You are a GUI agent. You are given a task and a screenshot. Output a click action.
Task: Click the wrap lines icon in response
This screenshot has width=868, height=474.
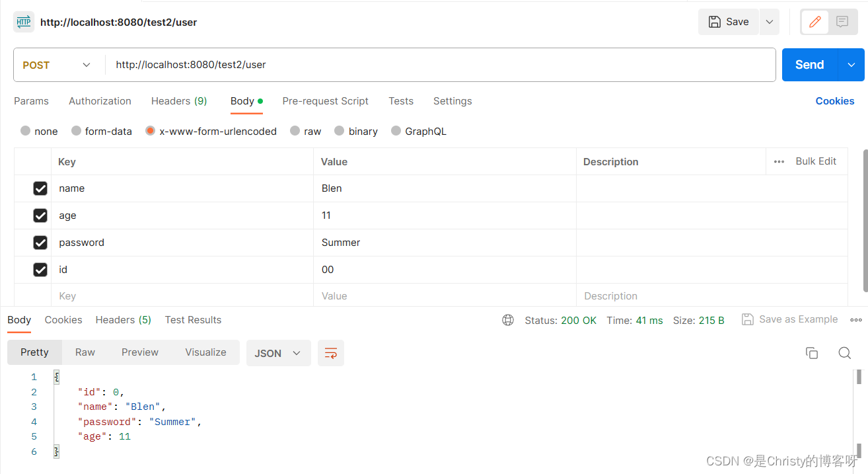(x=331, y=353)
